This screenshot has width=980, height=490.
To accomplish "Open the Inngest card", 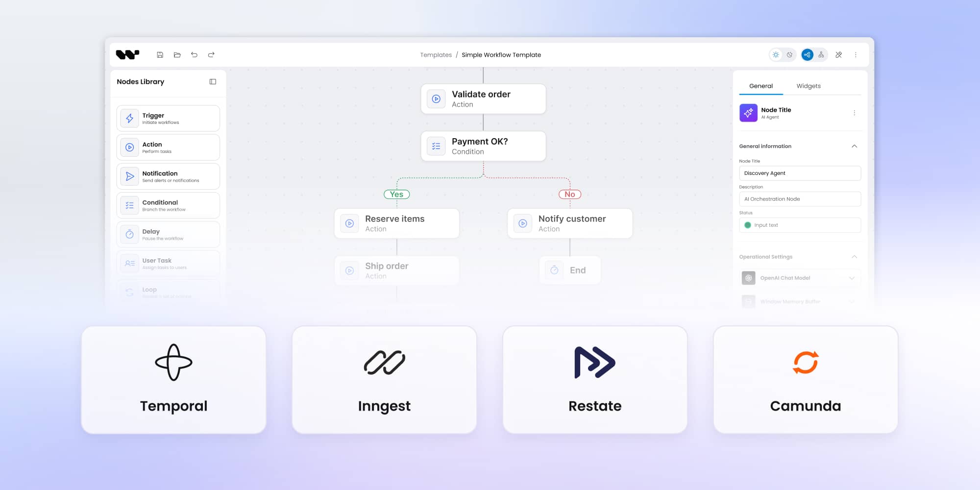I will tap(384, 380).
